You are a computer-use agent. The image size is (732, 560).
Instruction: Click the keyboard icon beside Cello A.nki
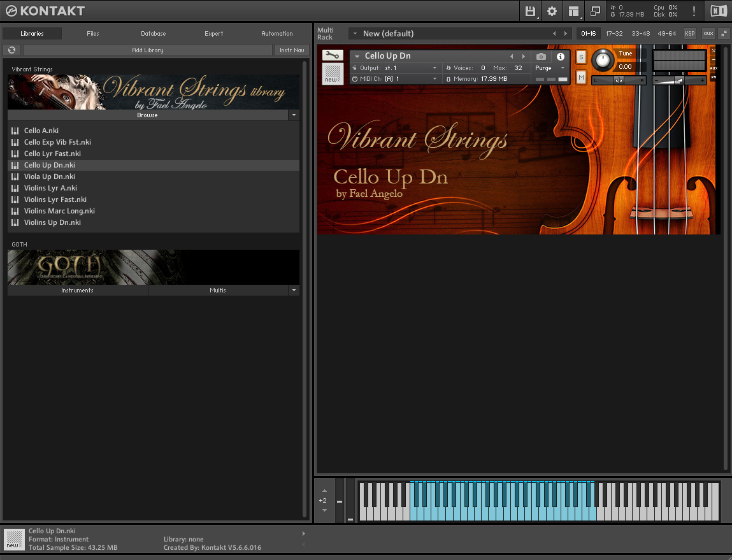coord(15,131)
